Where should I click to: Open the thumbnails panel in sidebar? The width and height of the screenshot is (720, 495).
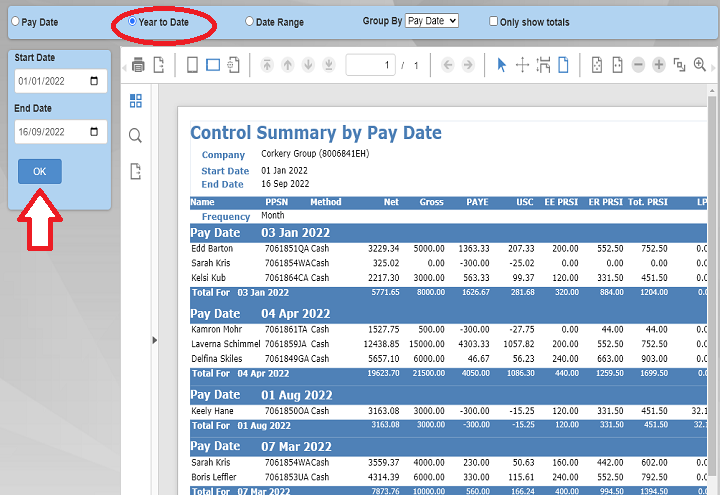click(136, 101)
